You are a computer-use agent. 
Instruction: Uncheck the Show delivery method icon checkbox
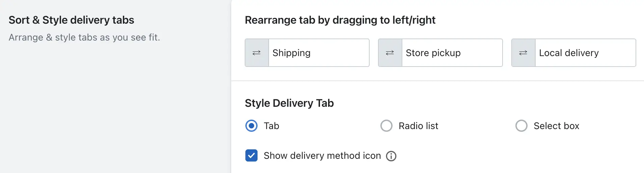coord(251,155)
